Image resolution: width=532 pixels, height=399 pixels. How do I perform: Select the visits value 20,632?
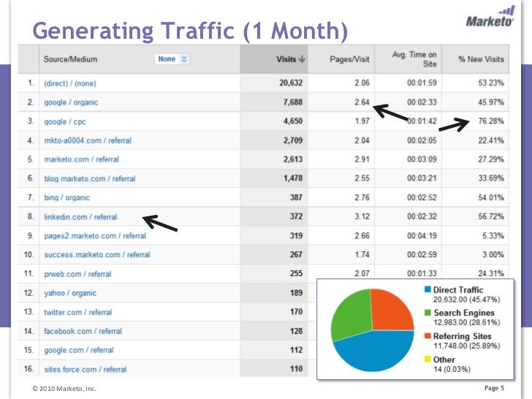tap(291, 83)
